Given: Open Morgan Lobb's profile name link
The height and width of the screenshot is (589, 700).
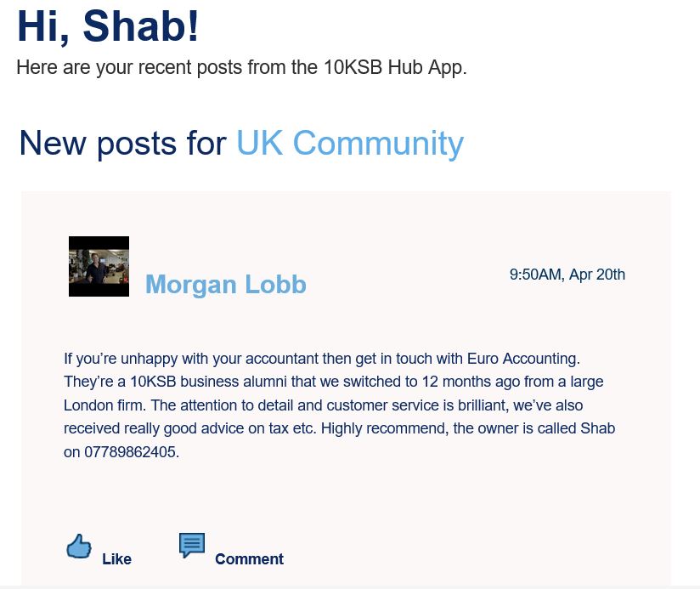Looking at the screenshot, I should click(226, 284).
